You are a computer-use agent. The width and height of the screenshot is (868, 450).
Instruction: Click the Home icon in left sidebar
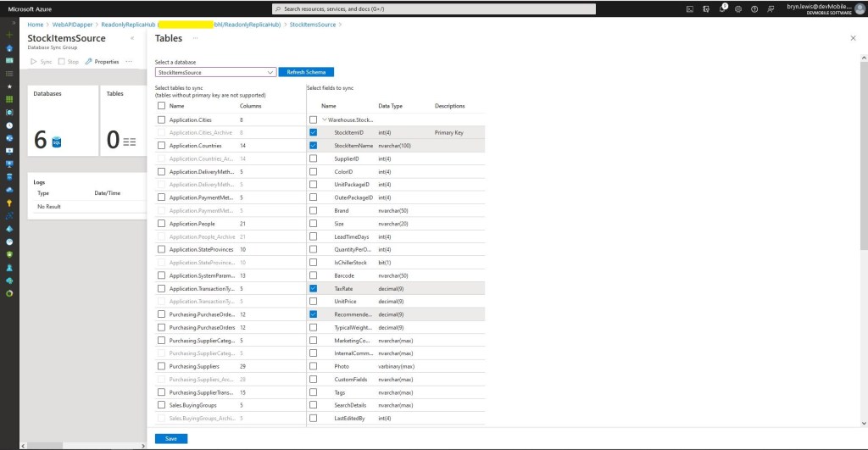tap(9, 47)
